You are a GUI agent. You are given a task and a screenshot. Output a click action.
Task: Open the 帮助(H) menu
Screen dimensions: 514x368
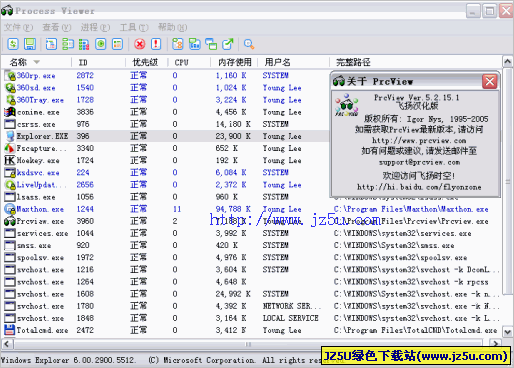[172, 27]
